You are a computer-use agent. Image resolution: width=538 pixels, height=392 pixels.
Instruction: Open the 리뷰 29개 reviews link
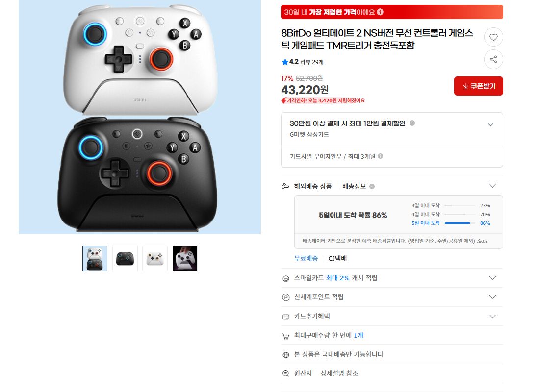tap(311, 62)
